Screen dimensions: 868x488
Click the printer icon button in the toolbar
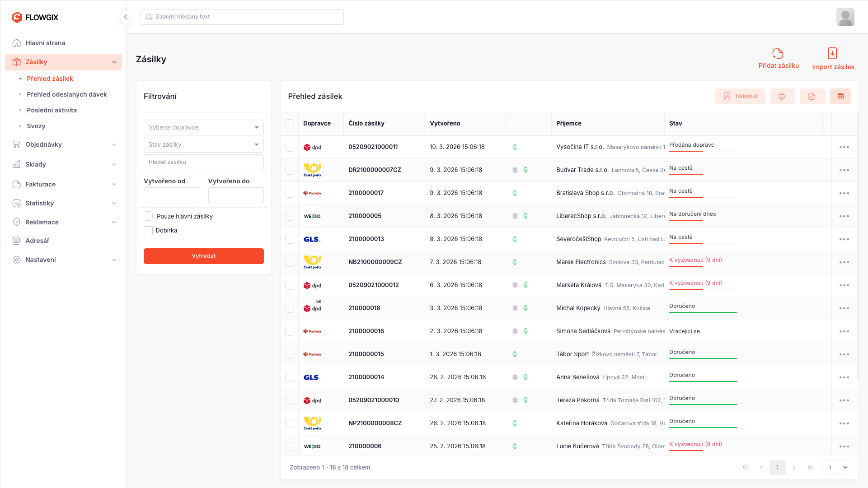point(782,96)
